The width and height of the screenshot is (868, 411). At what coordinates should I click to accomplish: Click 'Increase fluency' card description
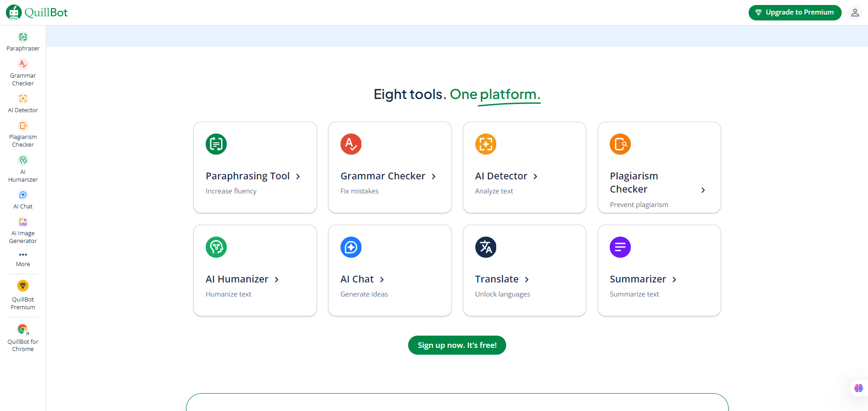point(231,191)
